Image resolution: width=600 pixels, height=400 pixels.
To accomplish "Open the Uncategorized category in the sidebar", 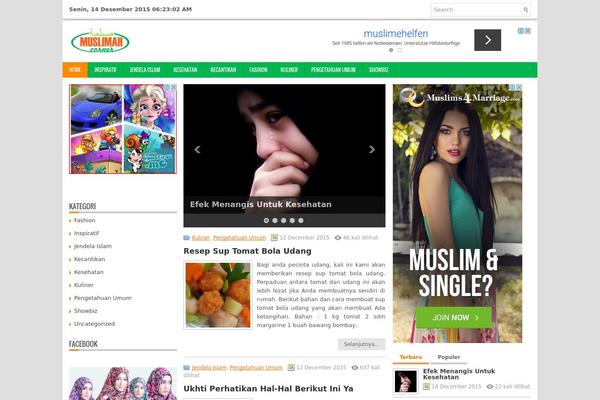I will click(x=94, y=324).
